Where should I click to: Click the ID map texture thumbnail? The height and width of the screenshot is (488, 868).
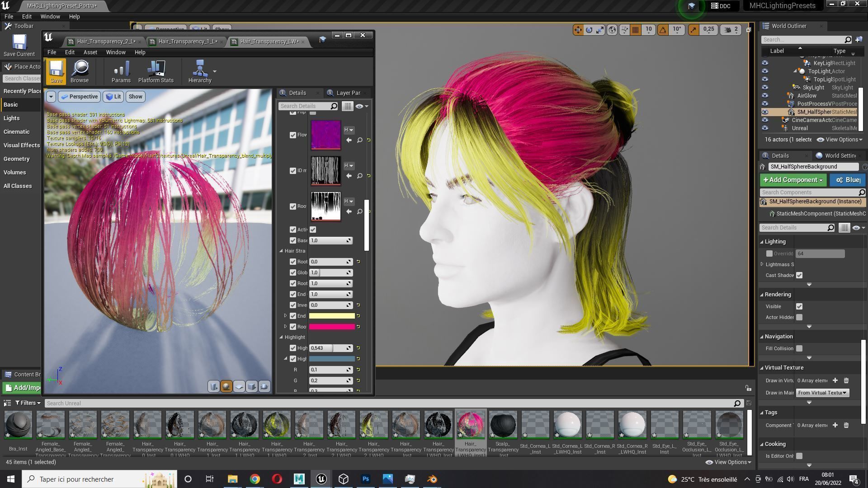(x=326, y=171)
